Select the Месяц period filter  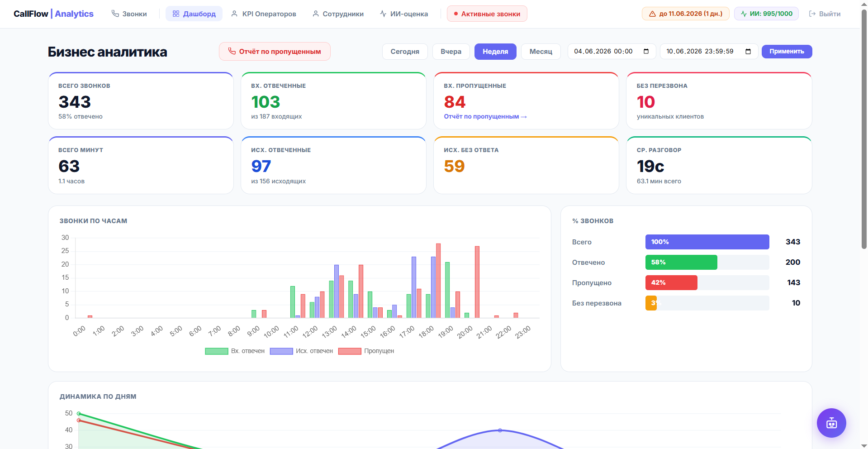541,52
